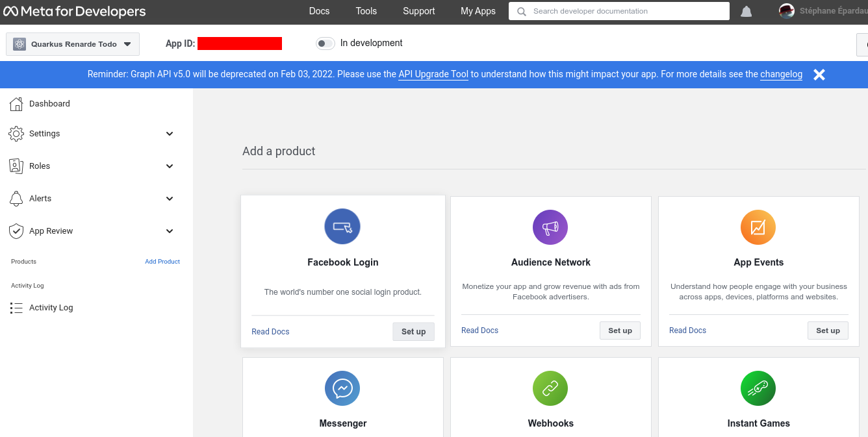Toggle the In development mode switch
This screenshot has height=437, width=868.
coord(325,44)
